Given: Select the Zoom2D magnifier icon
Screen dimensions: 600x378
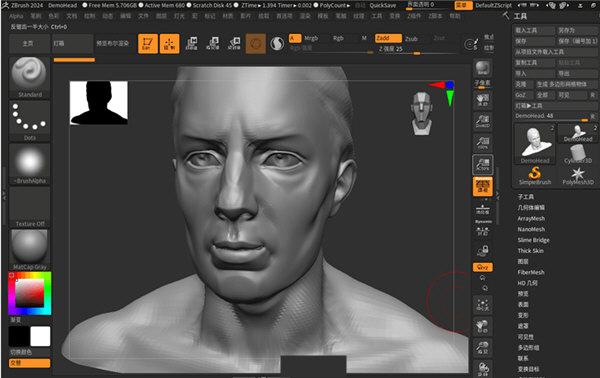Looking at the screenshot, I should [x=483, y=121].
